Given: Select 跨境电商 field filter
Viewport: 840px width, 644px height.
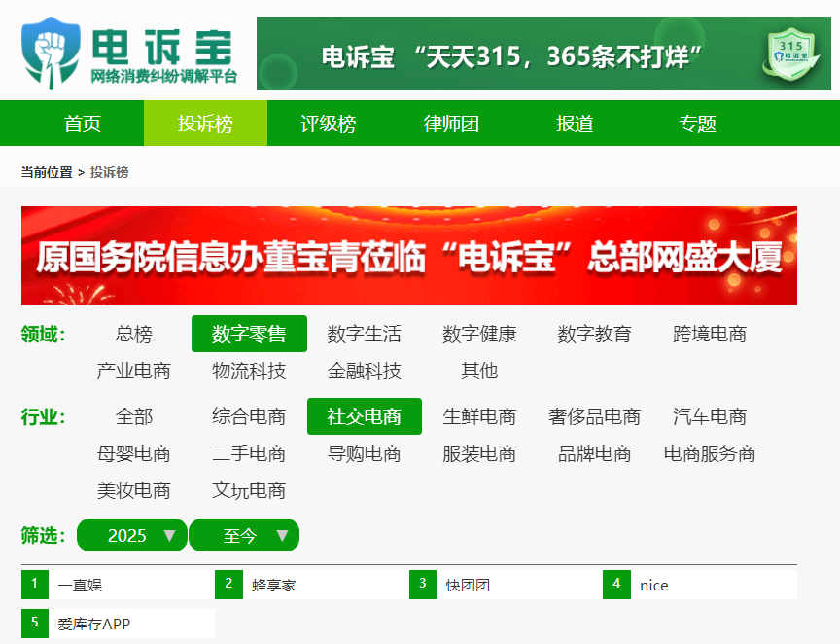Looking at the screenshot, I should tap(710, 334).
